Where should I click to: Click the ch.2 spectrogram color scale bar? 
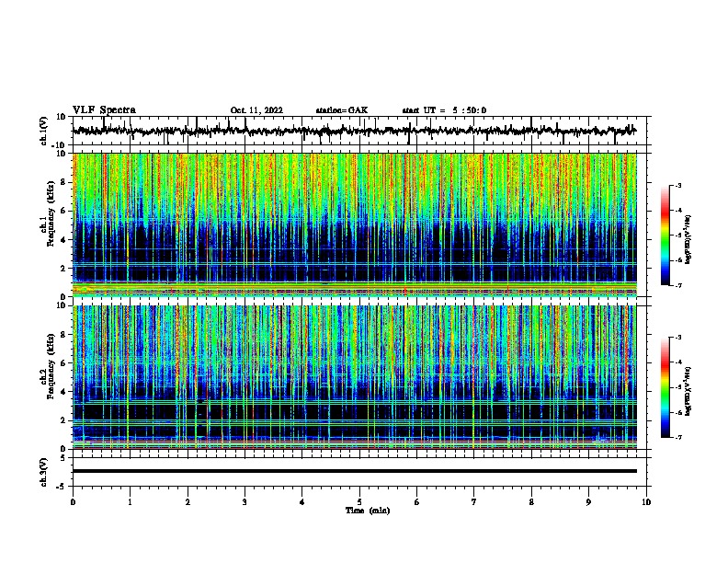coord(665,387)
